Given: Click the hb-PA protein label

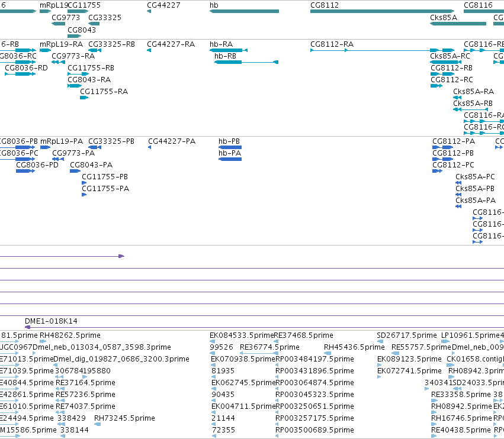Looking at the screenshot, I should (x=230, y=153).
